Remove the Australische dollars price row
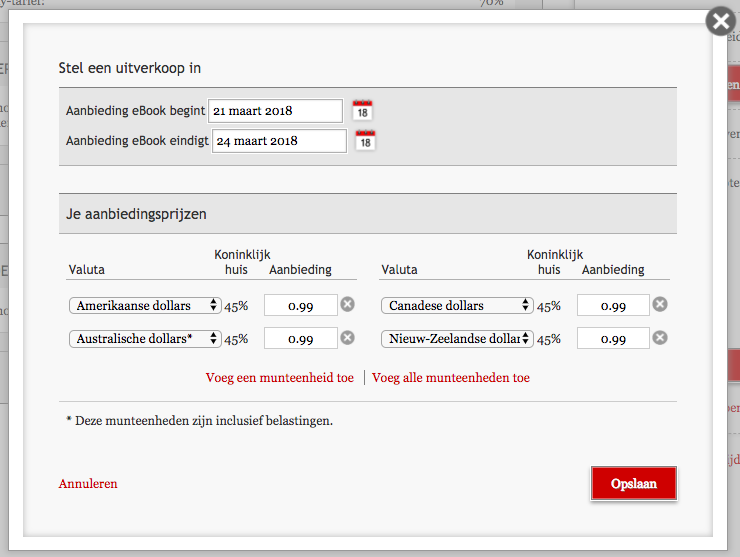The height and width of the screenshot is (557, 740). coord(347,338)
